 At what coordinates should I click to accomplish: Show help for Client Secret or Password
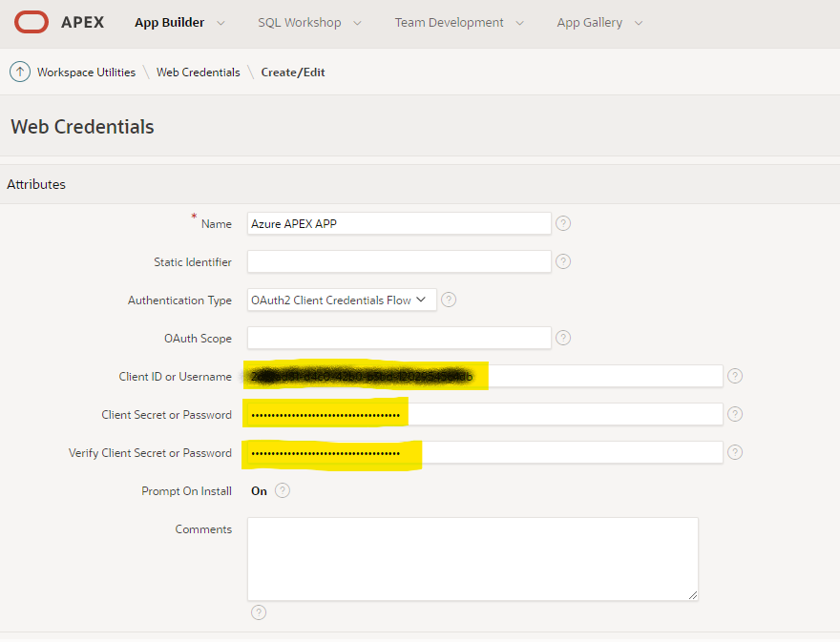pyautogui.click(x=734, y=414)
